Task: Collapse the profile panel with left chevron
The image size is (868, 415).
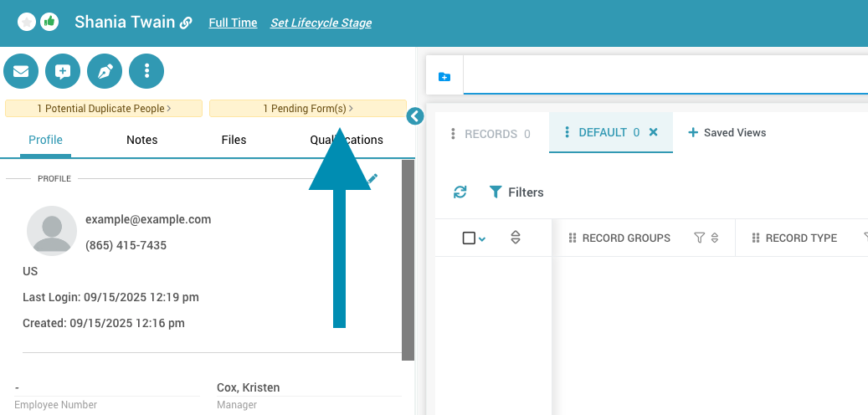Action: tap(415, 116)
